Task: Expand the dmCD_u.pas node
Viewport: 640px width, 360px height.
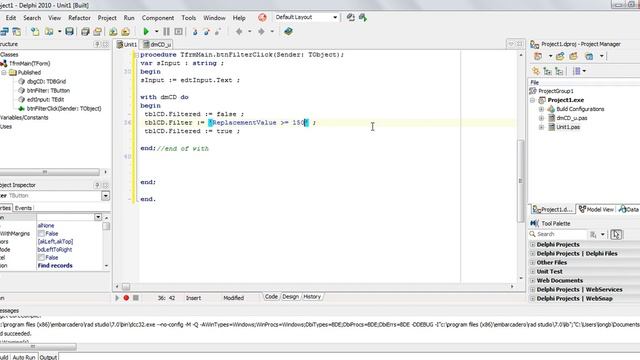Action: (542, 118)
